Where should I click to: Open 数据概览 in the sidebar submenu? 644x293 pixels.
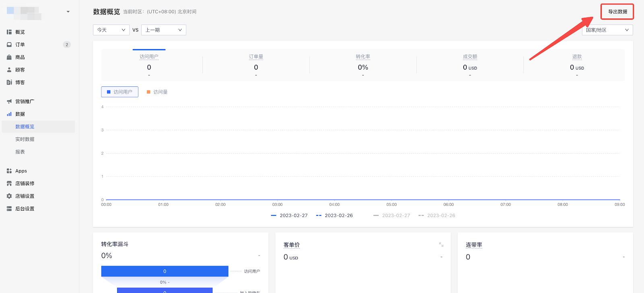[38, 127]
